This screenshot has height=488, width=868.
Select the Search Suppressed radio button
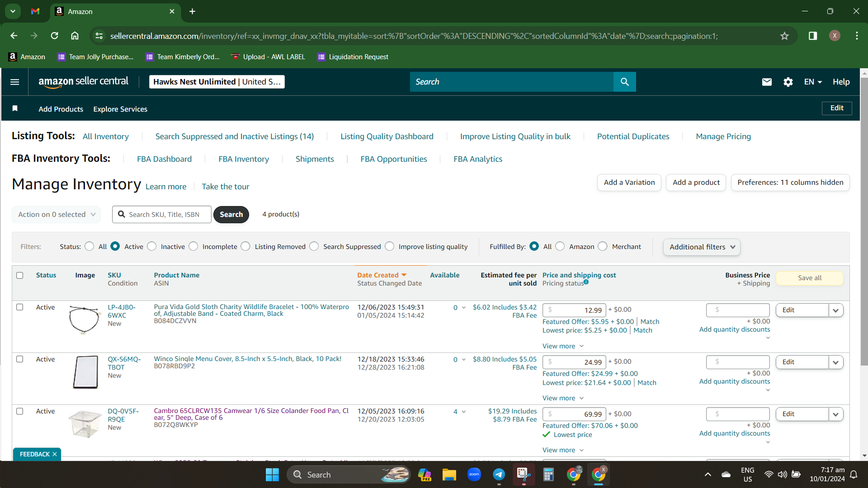[x=314, y=246]
